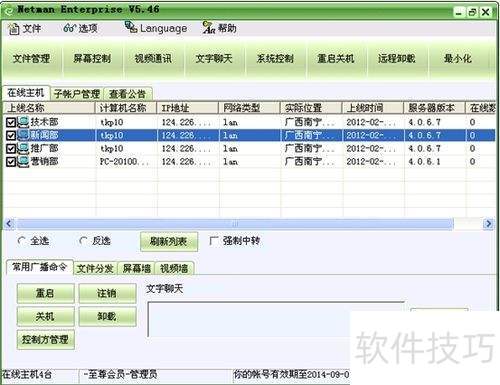Sort by 实际位置 column header
Viewport: 500px width, 385px height.
[311, 108]
